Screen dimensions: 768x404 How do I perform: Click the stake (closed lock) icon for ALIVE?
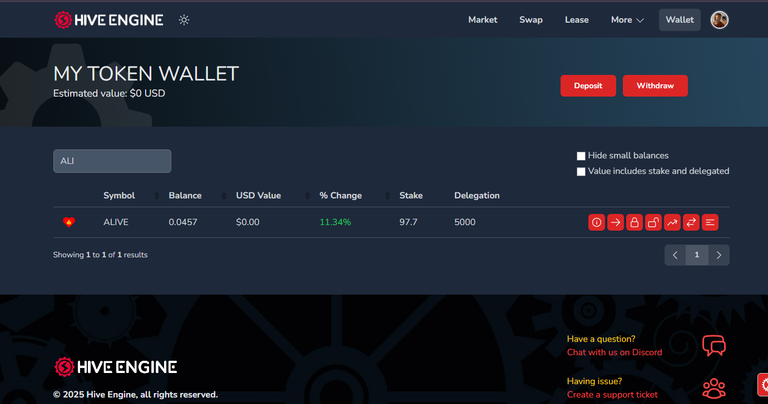tap(634, 222)
